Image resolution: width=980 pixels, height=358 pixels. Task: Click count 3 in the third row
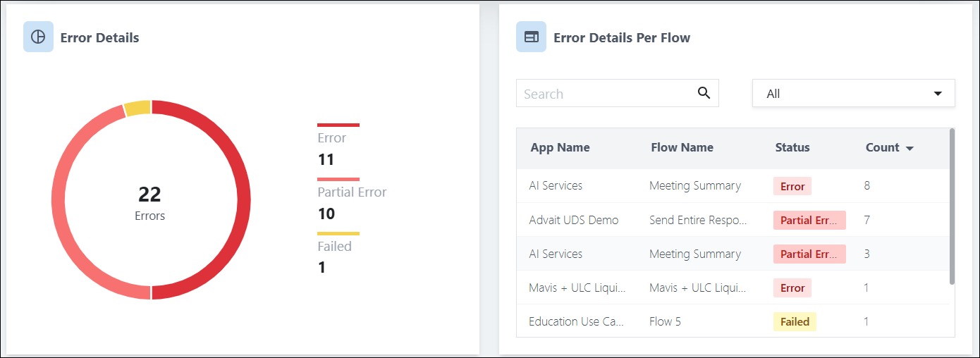(x=867, y=254)
